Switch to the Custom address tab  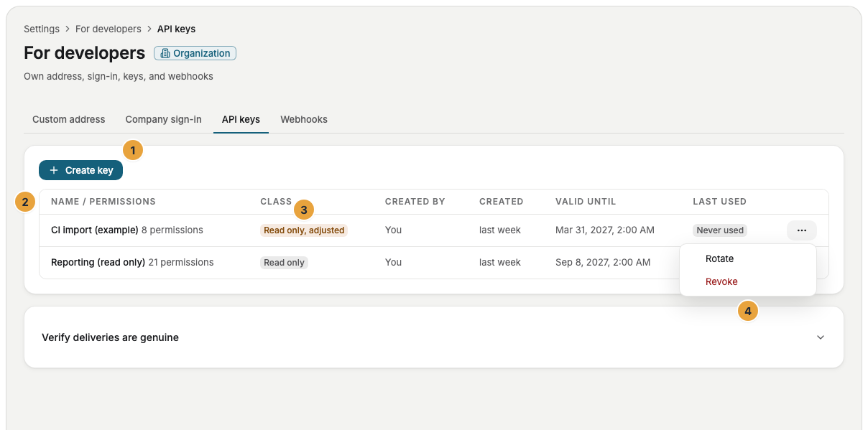tap(69, 120)
